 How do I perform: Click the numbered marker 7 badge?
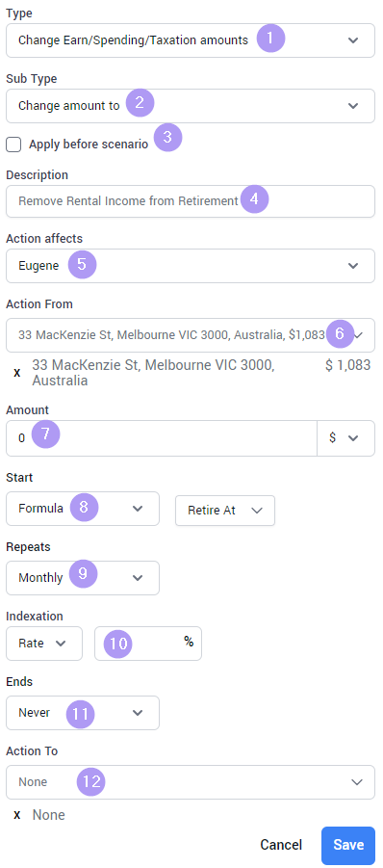click(45, 434)
